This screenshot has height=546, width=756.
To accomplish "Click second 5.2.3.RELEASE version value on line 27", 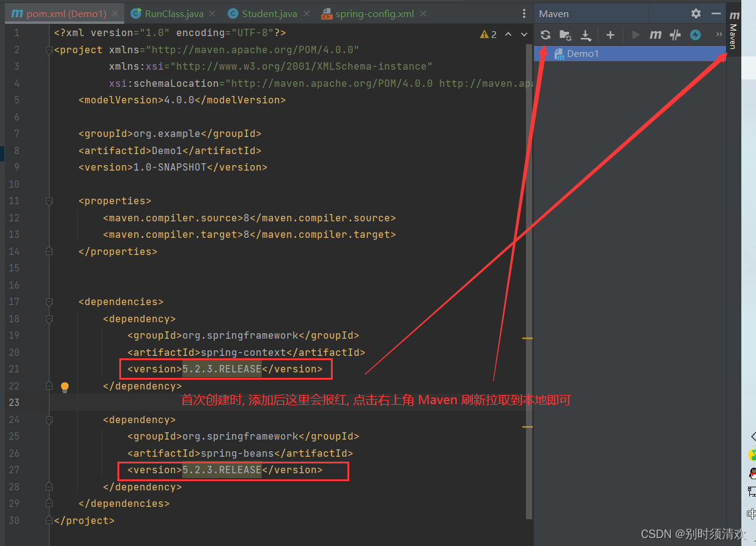I will (222, 470).
